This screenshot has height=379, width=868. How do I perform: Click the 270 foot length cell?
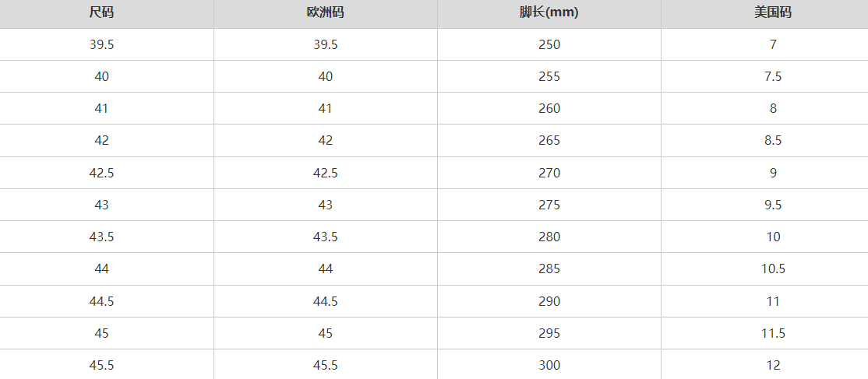coord(549,173)
